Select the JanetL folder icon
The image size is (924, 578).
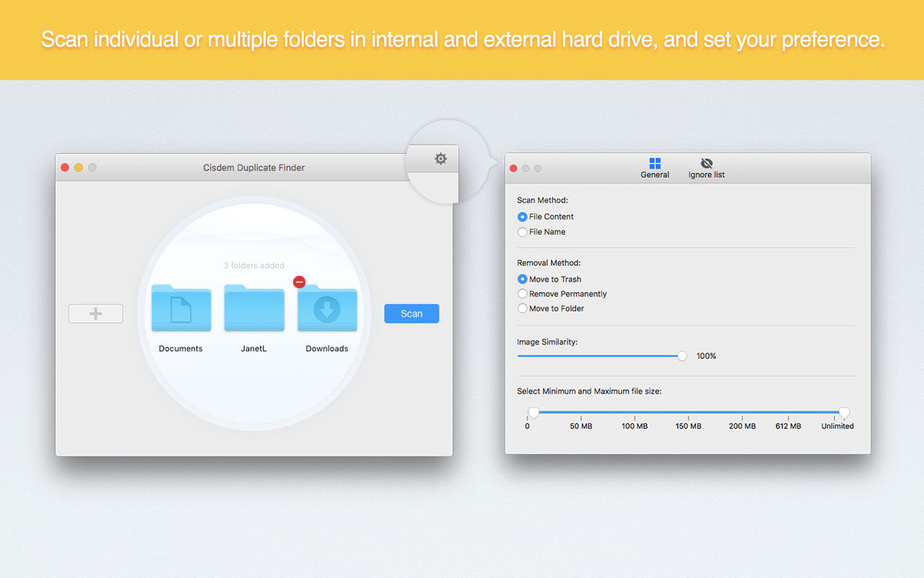pyautogui.click(x=254, y=308)
